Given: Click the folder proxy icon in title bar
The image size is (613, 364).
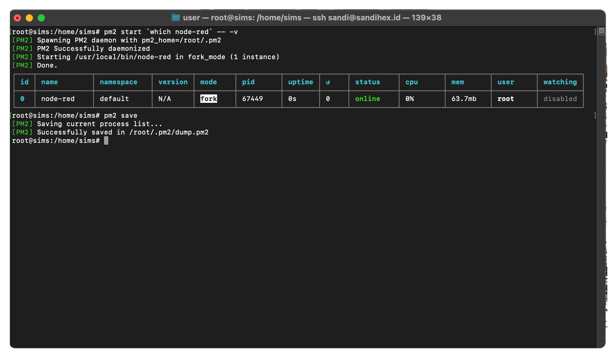Looking at the screenshot, I should [176, 18].
